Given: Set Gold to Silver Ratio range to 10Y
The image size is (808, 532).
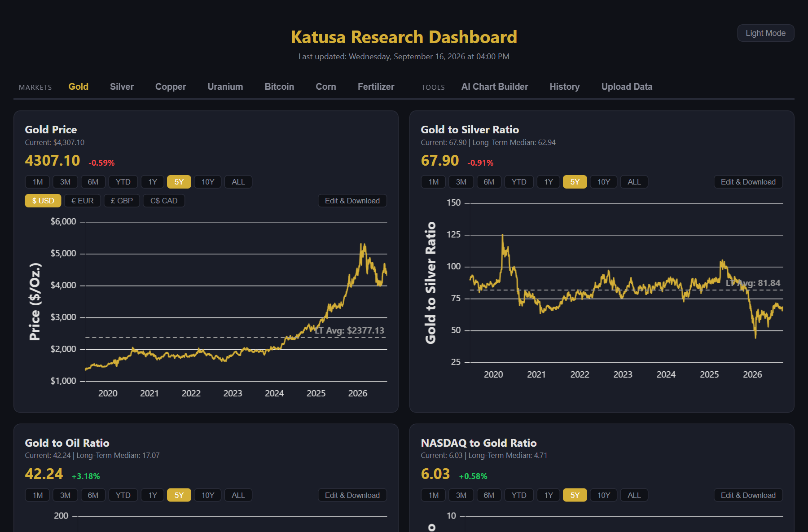Looking at the screenshot, I should pos(604,182).
